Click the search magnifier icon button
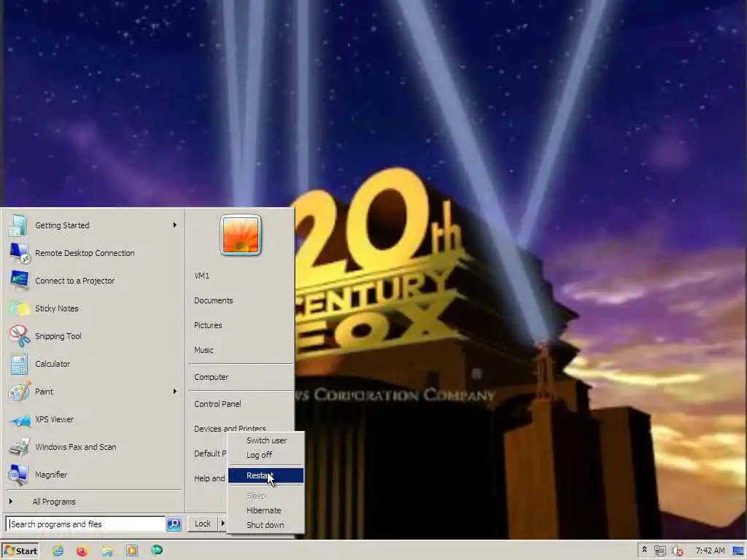This screenshot has height=560, width=747. 174,524
